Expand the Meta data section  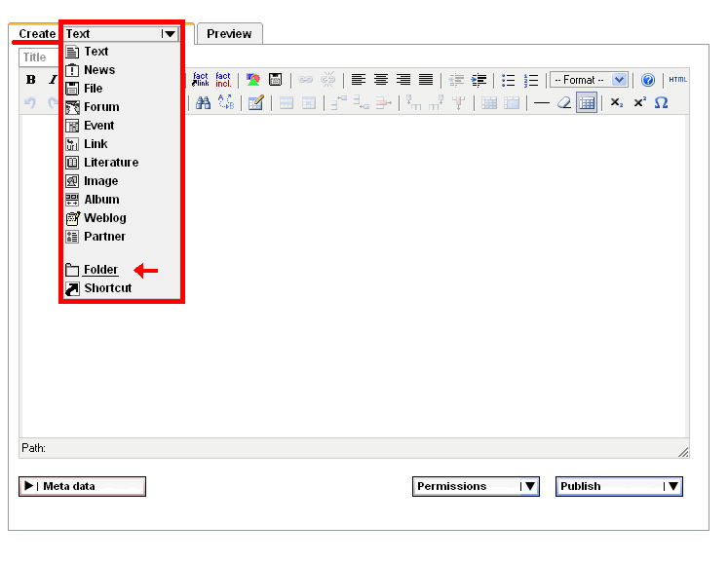click(x=82, y=486)
